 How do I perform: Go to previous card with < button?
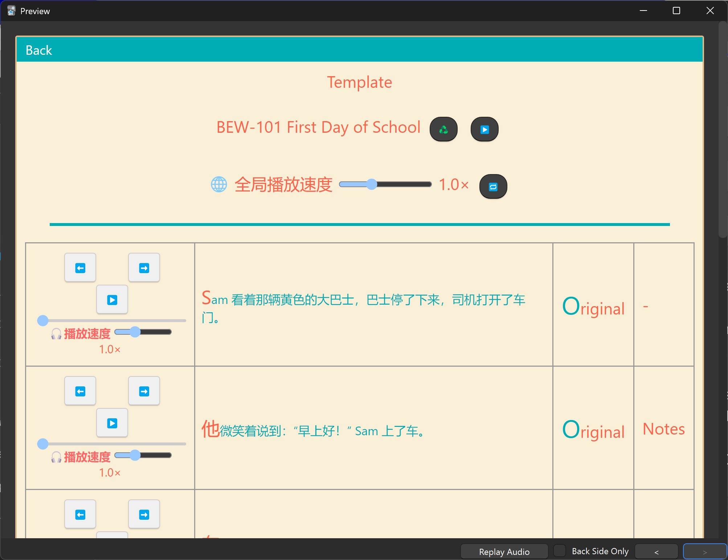point(657,552)
